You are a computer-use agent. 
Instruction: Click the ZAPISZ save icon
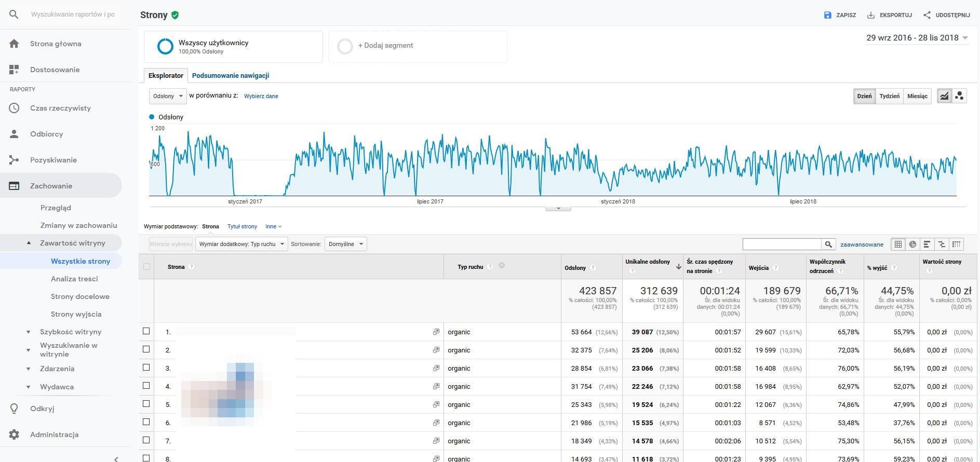828,15
